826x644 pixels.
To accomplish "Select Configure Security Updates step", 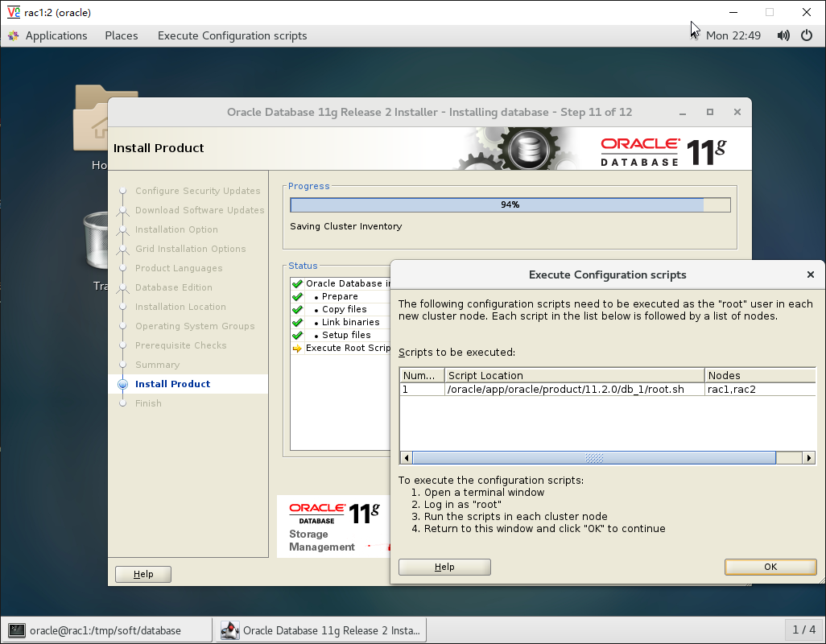I will click(197, 191).
